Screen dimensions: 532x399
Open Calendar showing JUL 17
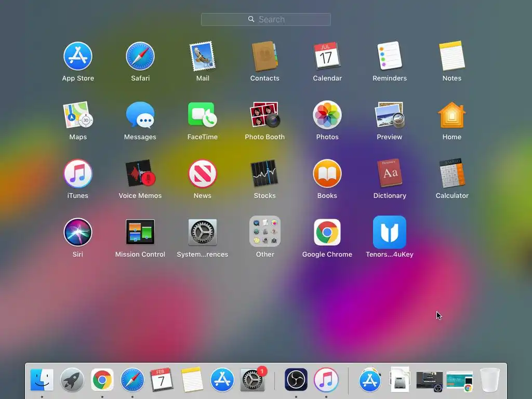[327, 55]
